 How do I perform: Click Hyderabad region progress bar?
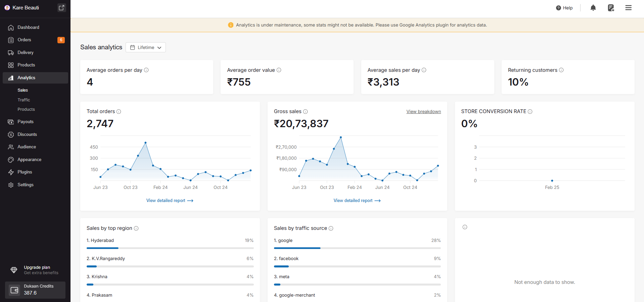point(170,248)
